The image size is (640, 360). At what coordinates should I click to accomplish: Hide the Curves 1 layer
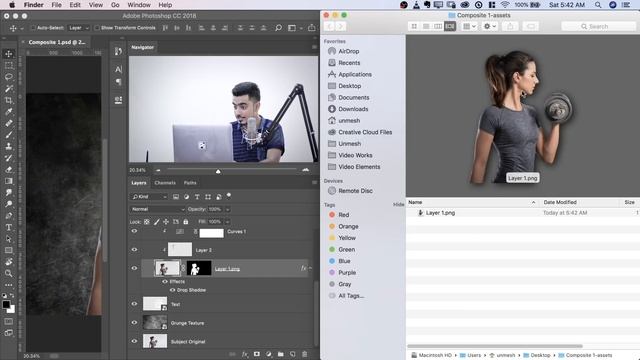pos(134,231)
